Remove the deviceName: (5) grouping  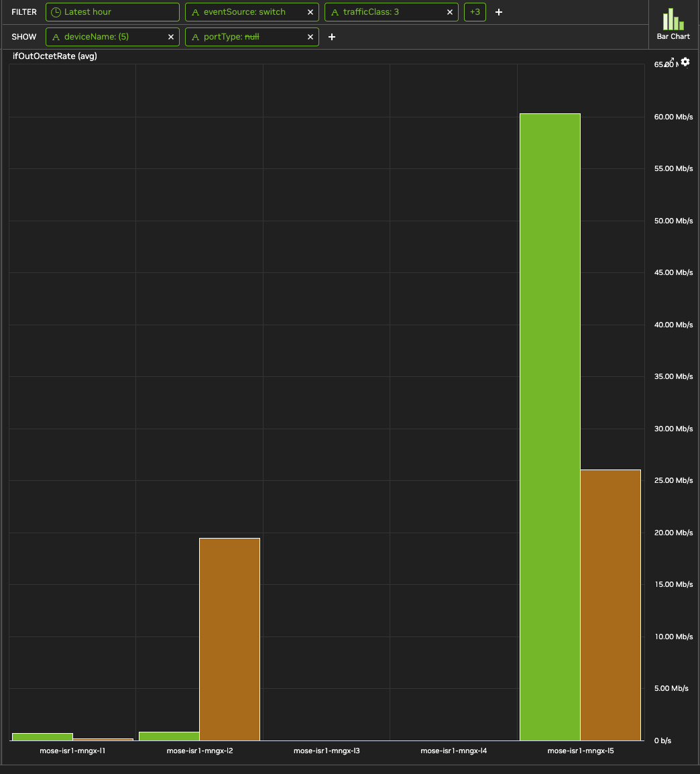pos(171,37)
